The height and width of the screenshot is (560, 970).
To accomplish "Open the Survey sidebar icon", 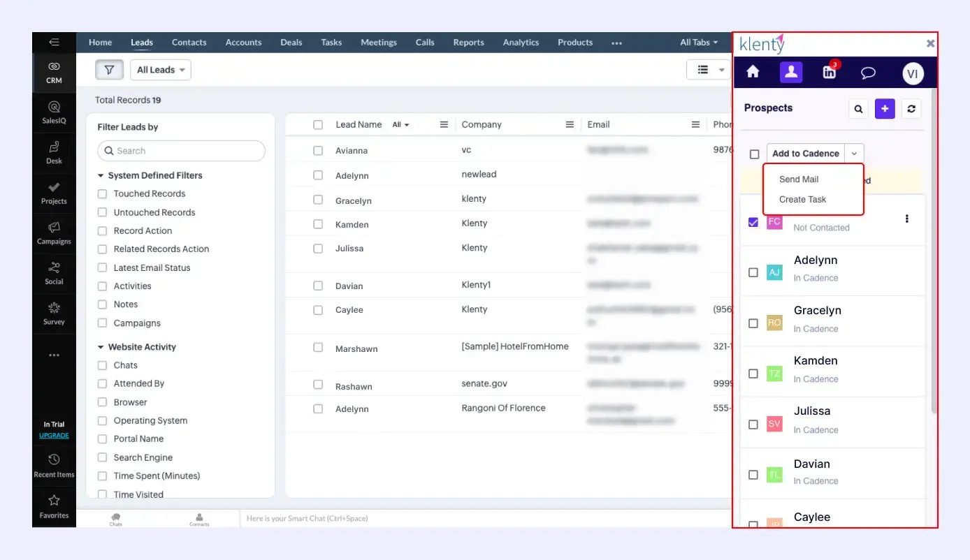I will coord(54,314).
